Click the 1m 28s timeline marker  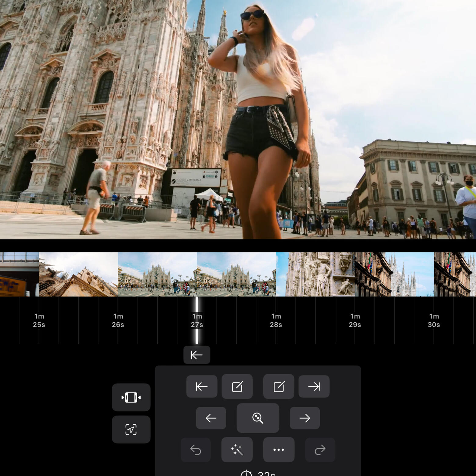coord(276,320)
